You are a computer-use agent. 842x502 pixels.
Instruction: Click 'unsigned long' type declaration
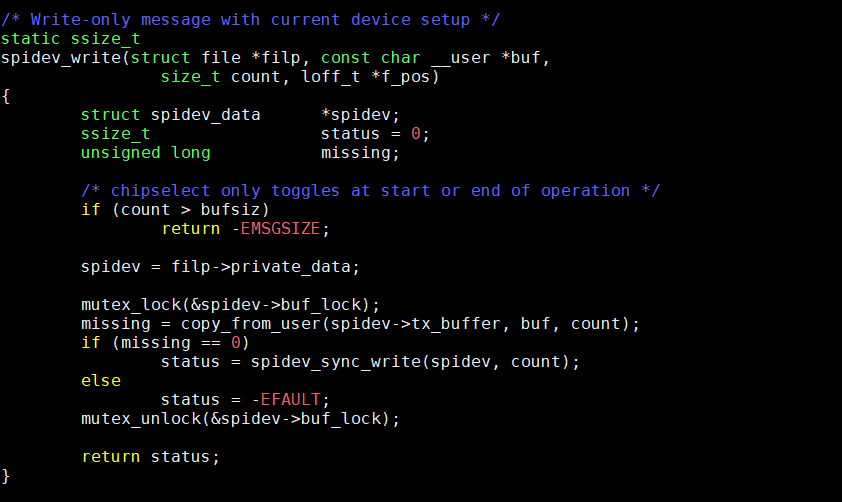[145, 153]
